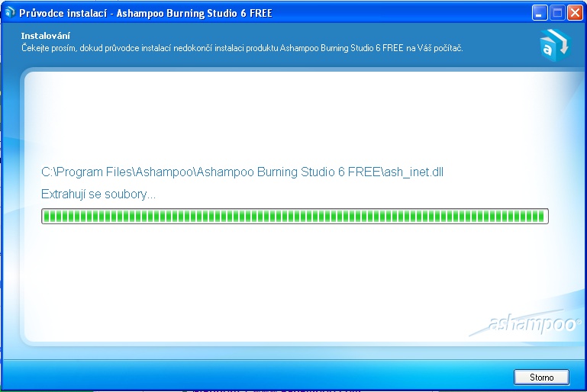Close the installer window with X
587x392 pixels.
[574, 13]
